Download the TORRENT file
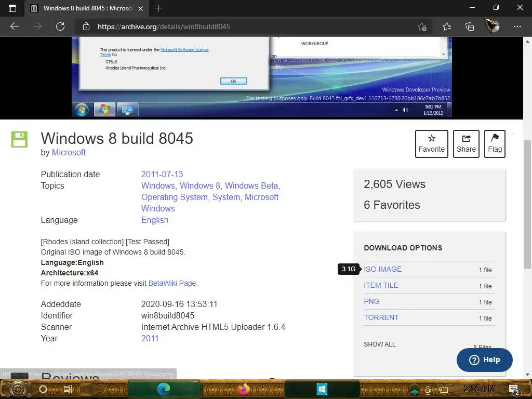Screen dimensions: 532x399 [381, 317]
